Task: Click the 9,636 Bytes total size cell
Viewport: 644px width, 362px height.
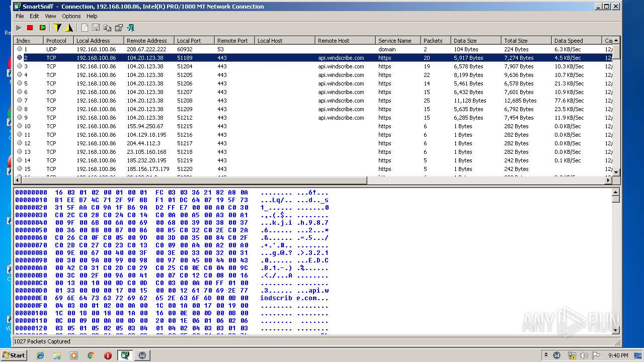Action: (518, 75)
